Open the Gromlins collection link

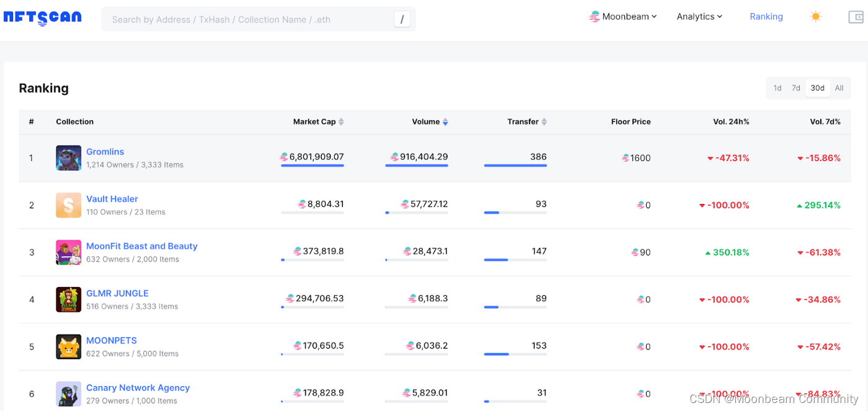(x=105, y=152)
